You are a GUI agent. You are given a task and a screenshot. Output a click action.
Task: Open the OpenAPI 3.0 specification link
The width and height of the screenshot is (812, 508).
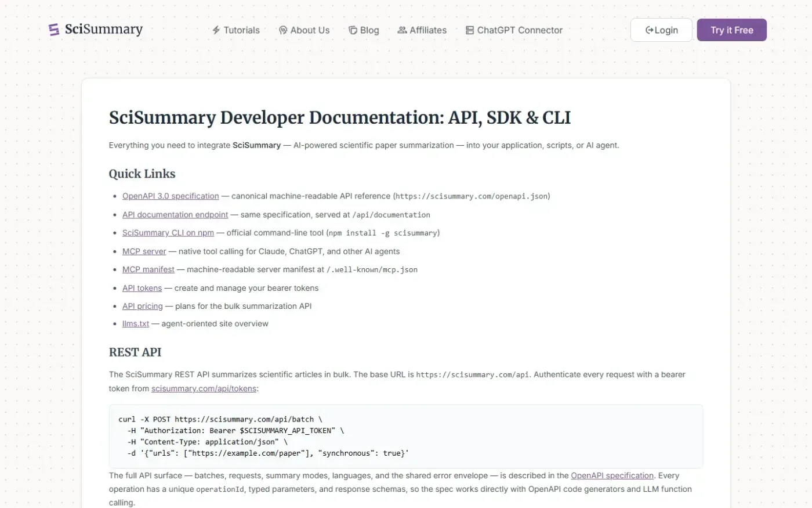click(x=171, y=196)
